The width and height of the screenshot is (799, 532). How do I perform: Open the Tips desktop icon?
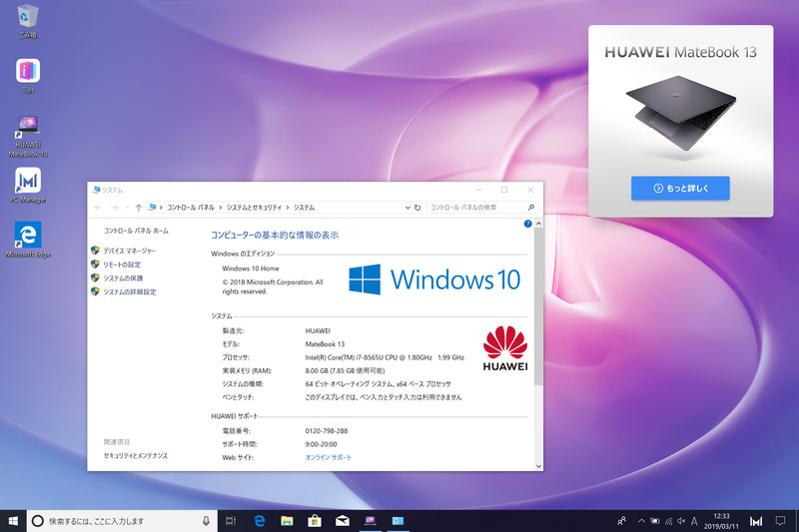coord(28,77)
